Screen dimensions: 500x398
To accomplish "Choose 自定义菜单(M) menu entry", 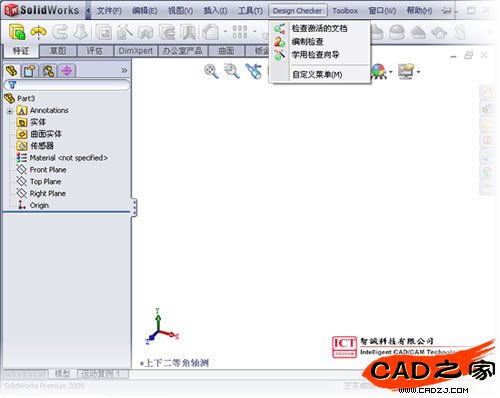I will (x=317, y=75).
